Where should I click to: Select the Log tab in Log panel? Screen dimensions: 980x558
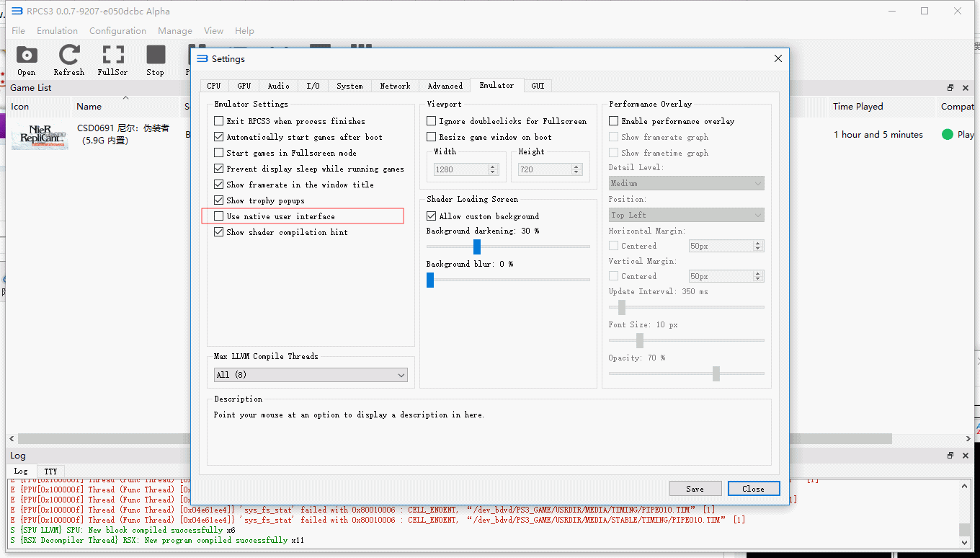[21, 471]
